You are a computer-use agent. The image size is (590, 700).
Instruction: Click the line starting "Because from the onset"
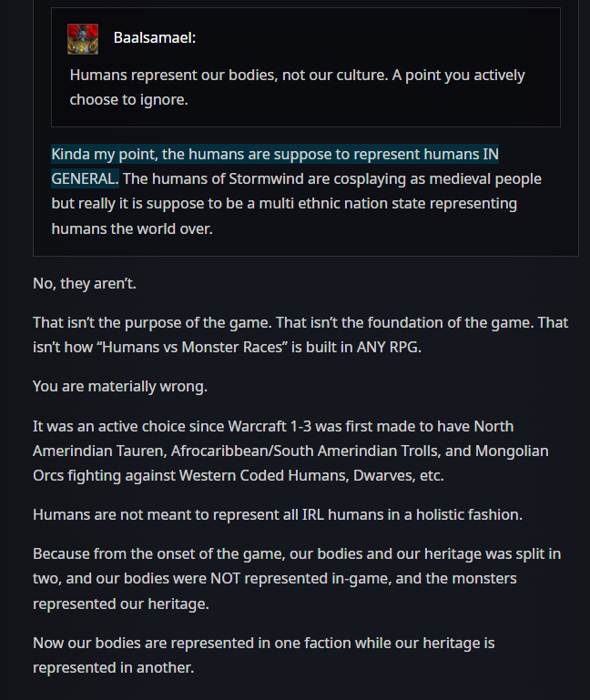(297, 554)
